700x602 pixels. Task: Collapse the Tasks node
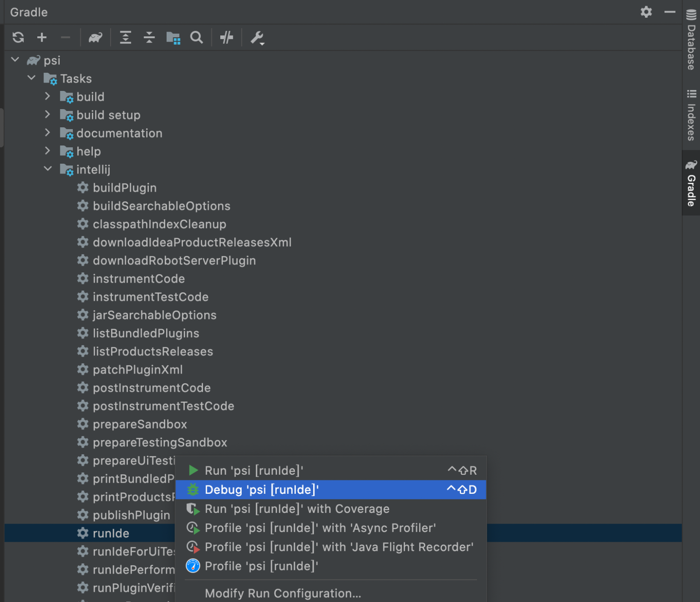click(x=32, y=78)
